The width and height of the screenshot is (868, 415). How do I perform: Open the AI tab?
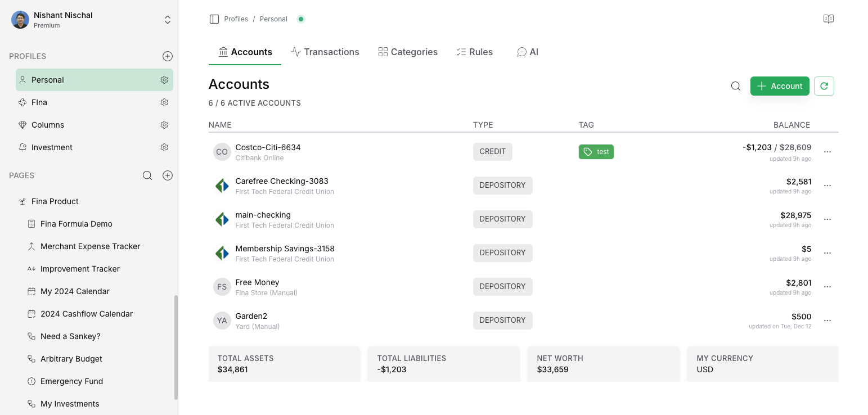click(528, 52)
